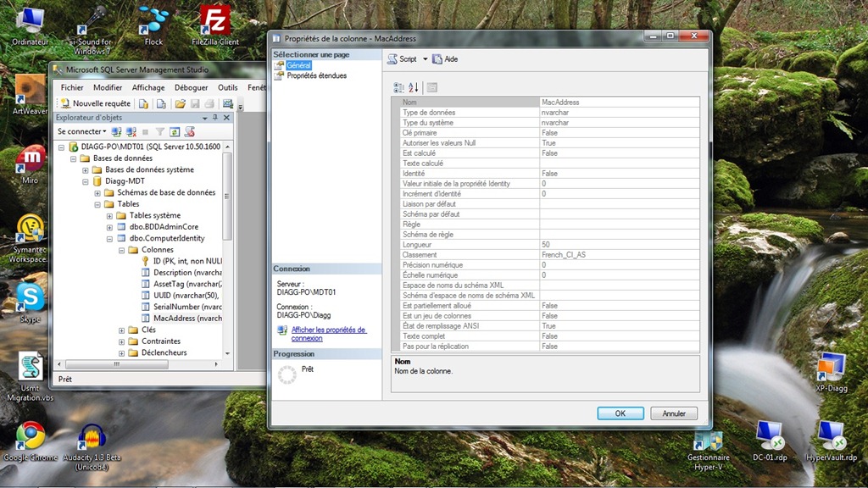Expand the Déclencheurs folder node
Screen dimensions: 868x488
pyautogui.click(x=122, y=353)
